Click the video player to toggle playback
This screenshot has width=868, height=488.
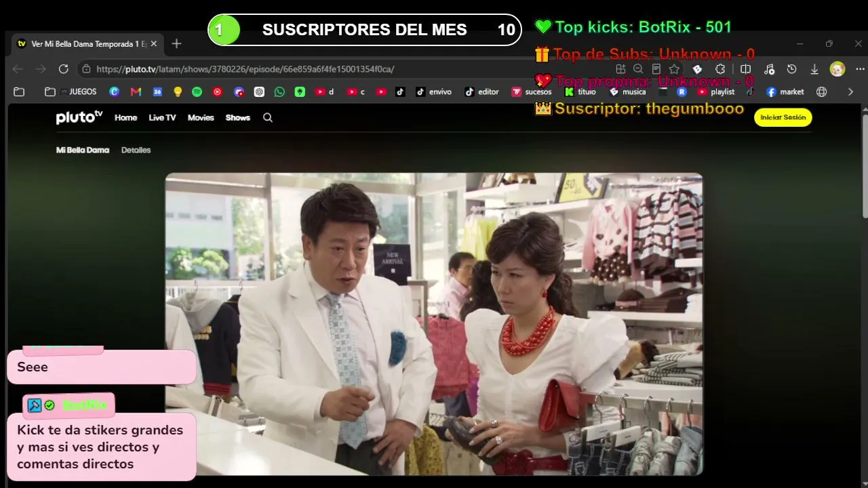coord(434,324)
